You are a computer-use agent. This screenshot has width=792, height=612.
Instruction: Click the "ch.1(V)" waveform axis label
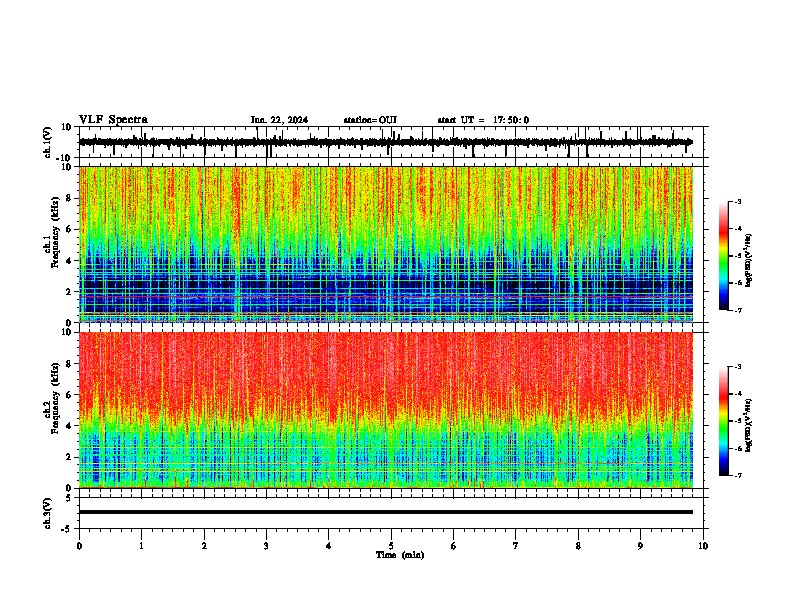click(48, 142)
